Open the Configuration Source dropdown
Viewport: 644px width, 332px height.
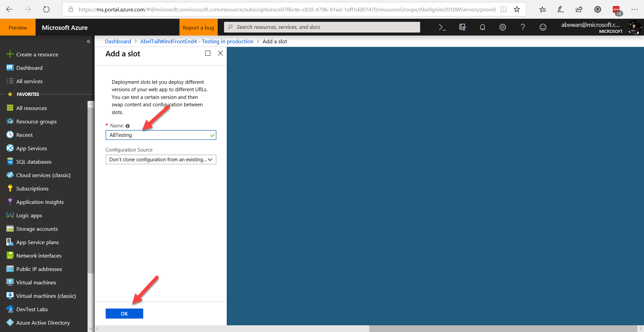[161, 160]
